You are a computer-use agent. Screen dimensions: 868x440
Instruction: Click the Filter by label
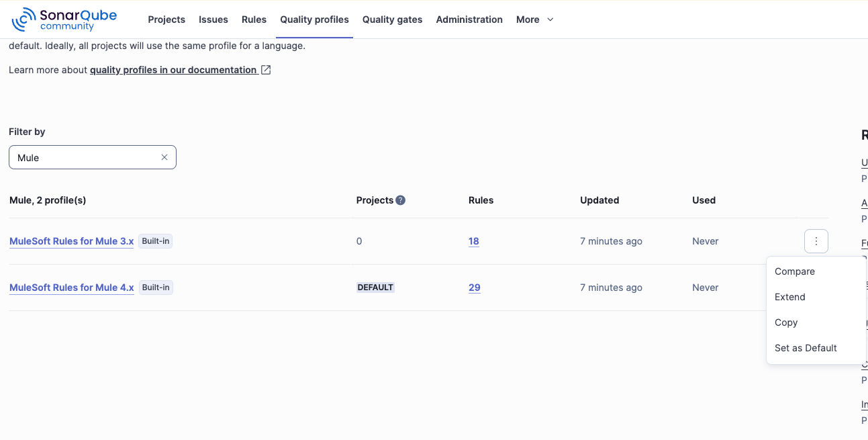click(27, 132)
